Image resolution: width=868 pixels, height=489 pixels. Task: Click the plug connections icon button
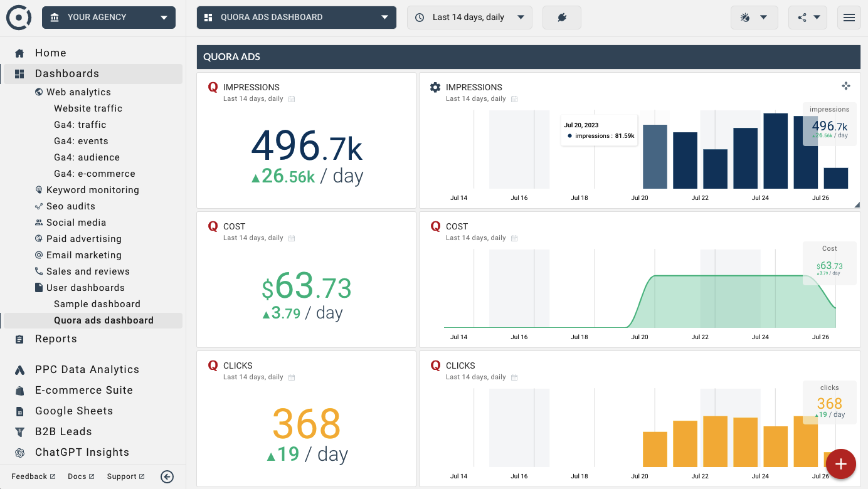coord(562,18)
